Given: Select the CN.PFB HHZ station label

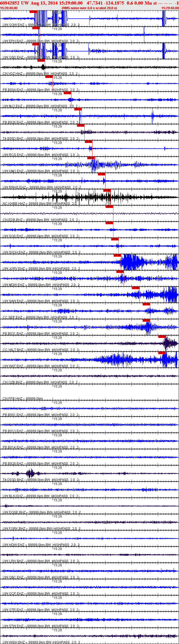Looking at the screenshot, I should pos(12,399).
